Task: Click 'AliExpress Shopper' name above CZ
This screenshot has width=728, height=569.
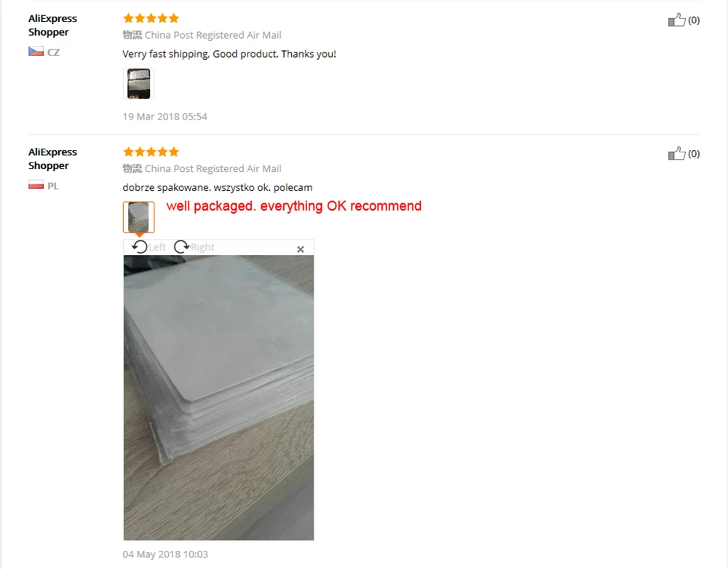Action: [x=52, y=25]
